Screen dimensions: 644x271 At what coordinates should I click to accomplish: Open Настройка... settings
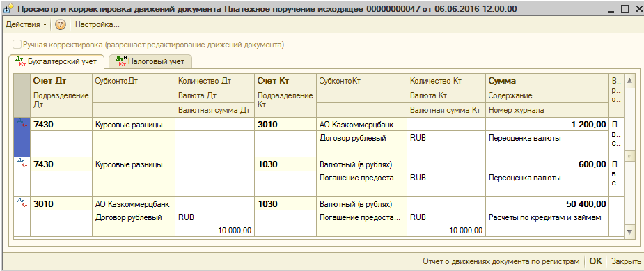point(97,24)
